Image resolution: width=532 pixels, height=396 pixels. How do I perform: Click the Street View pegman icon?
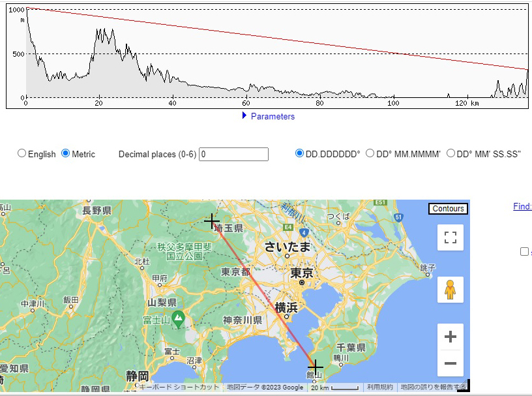[x=451, y=290]
